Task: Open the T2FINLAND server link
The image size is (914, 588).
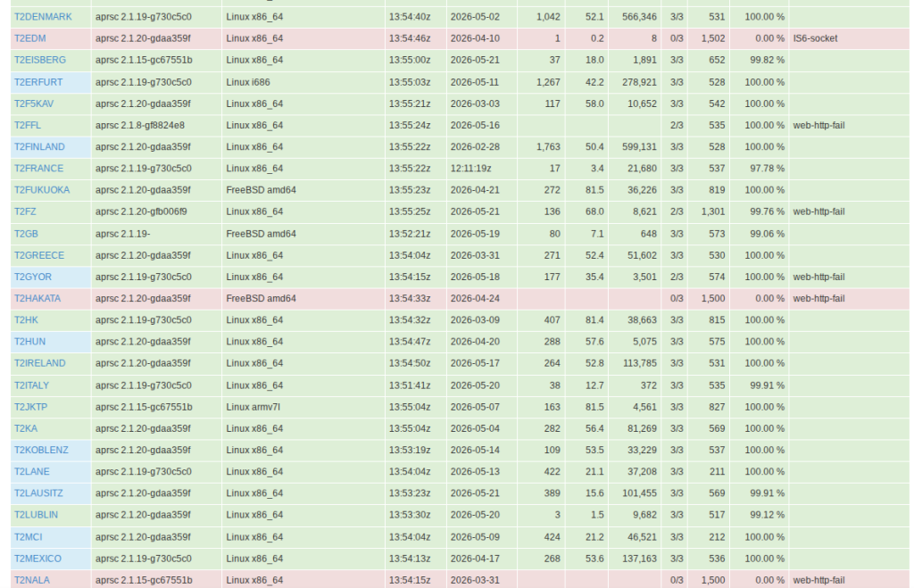Action: [x=39, y=147]
